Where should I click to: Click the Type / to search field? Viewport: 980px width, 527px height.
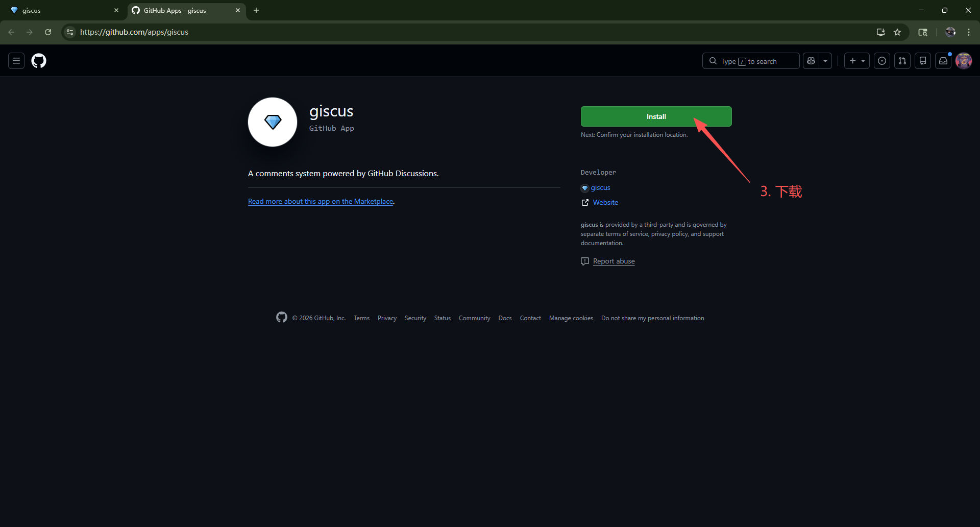[x=750, y=61]
